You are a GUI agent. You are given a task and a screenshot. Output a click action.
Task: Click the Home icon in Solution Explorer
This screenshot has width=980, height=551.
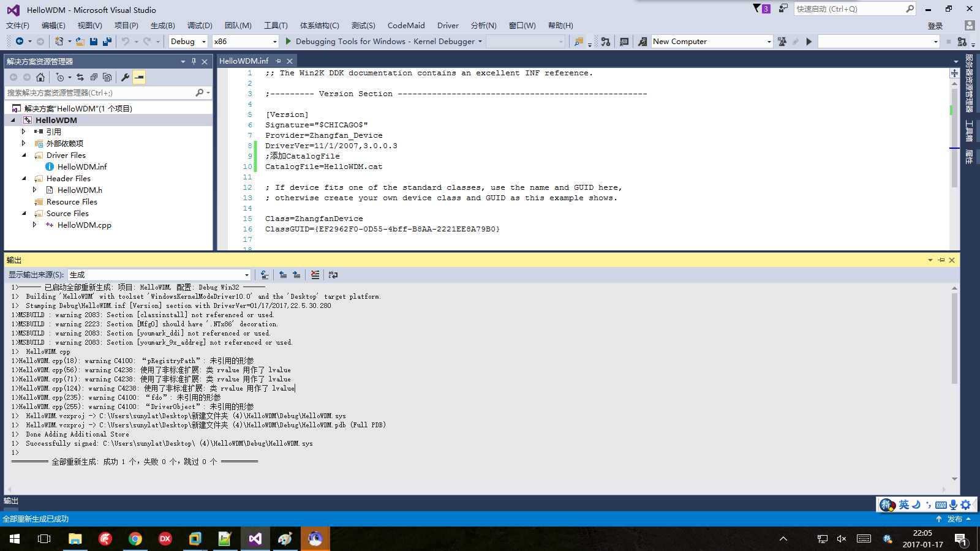click(x=40, y=77)
